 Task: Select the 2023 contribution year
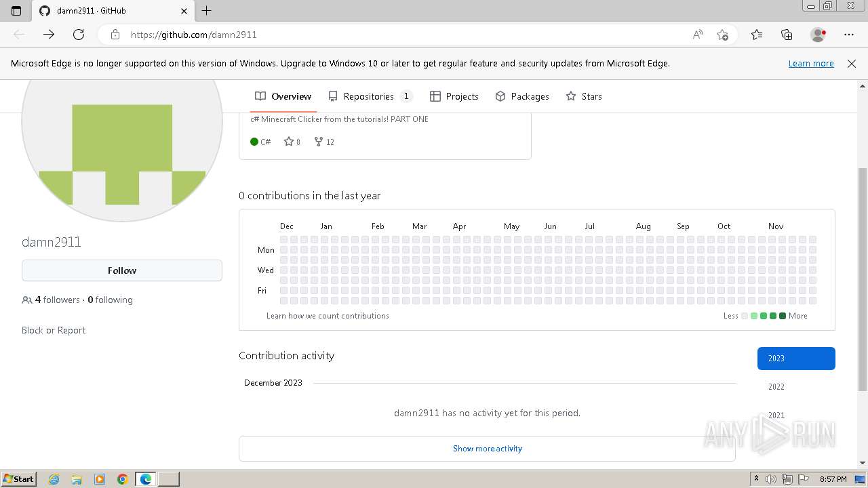click(x=796, y=359)
